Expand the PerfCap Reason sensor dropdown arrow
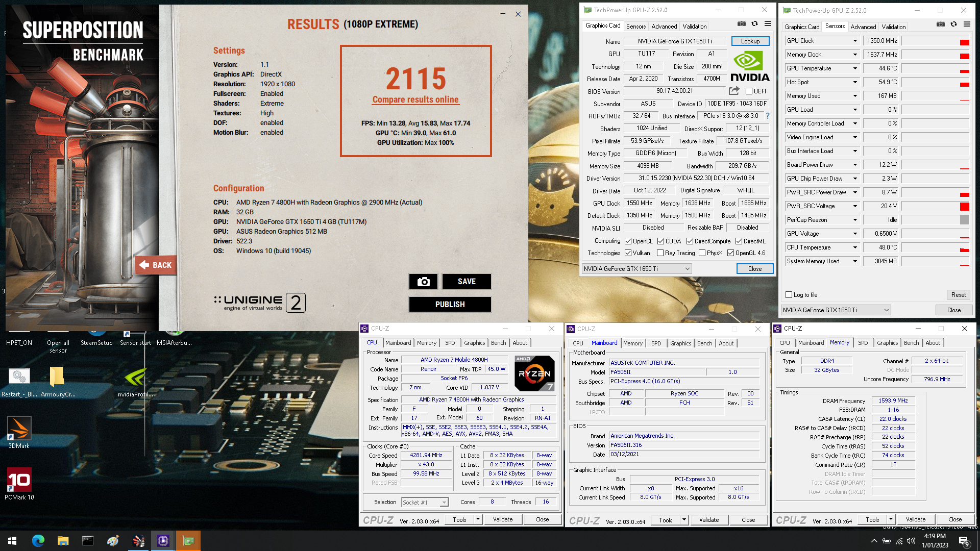This screenshot has width=980, height=551. [x=855, y=220]
